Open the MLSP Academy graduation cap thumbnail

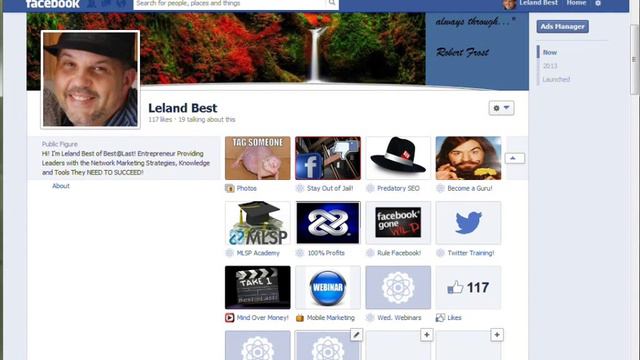[258, 223]
